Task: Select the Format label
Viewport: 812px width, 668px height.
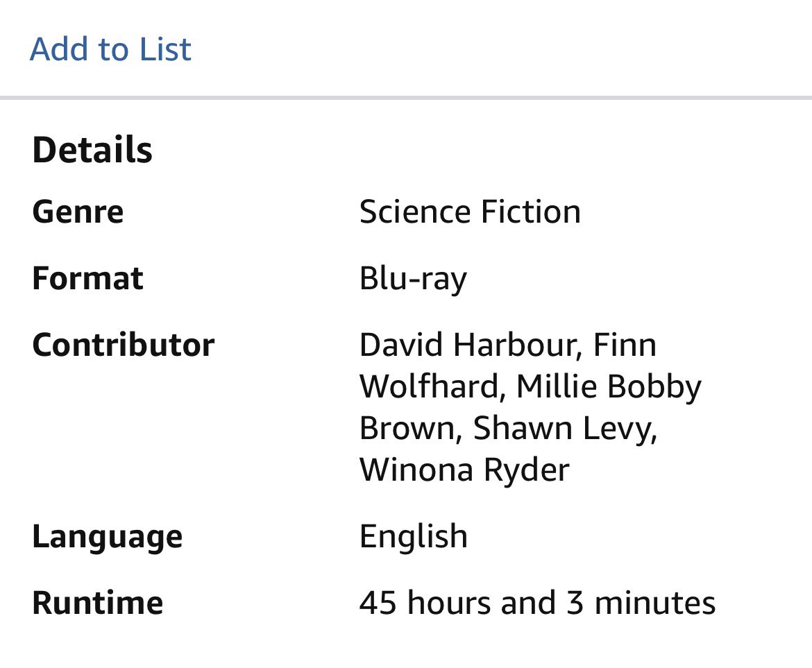Action: [x=87, y=278]
